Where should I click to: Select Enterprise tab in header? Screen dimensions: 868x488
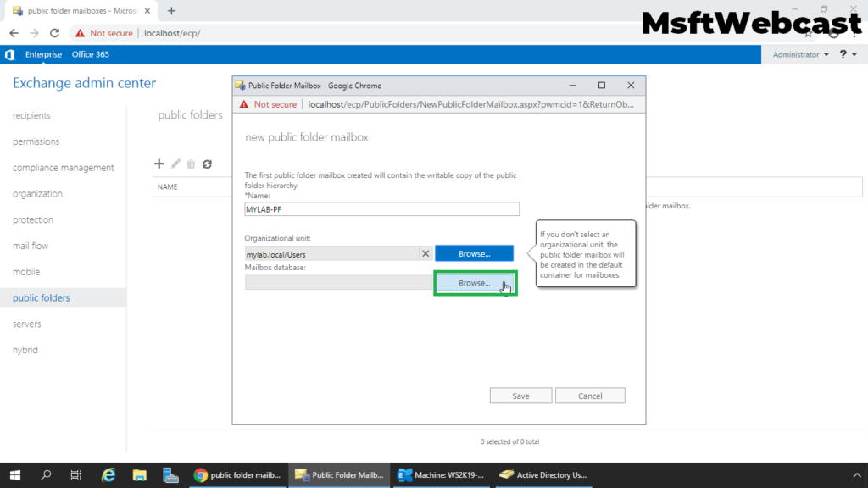coord(43,54)
